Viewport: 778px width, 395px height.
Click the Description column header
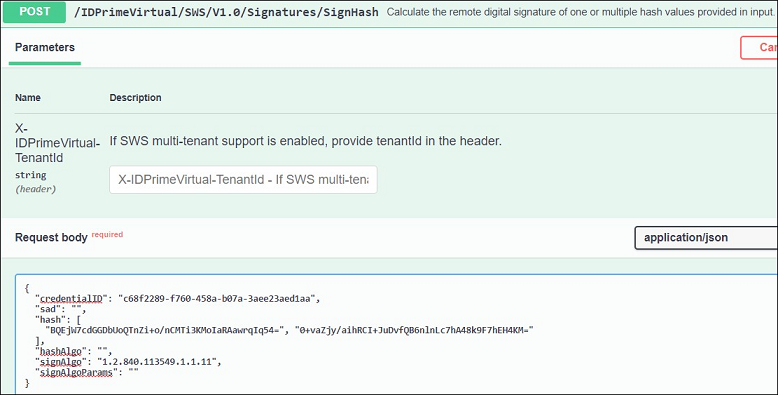pyautogui.click(x=135, y=98)
